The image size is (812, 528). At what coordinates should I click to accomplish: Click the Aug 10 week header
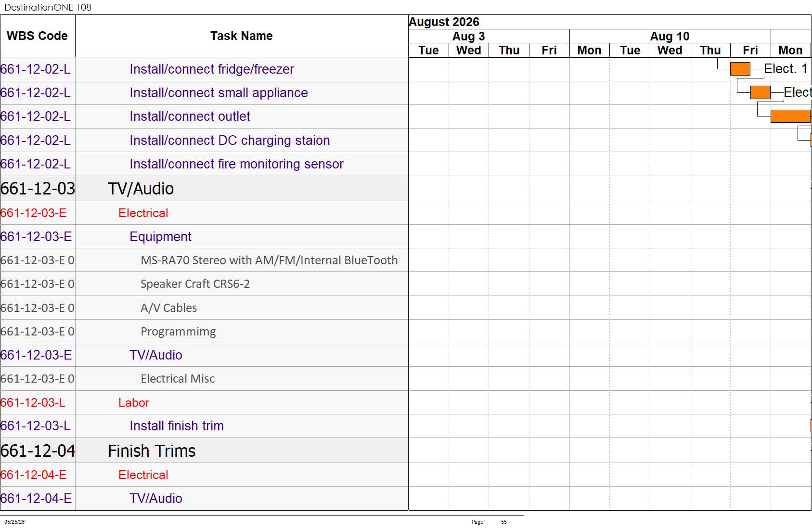point(670,37)
